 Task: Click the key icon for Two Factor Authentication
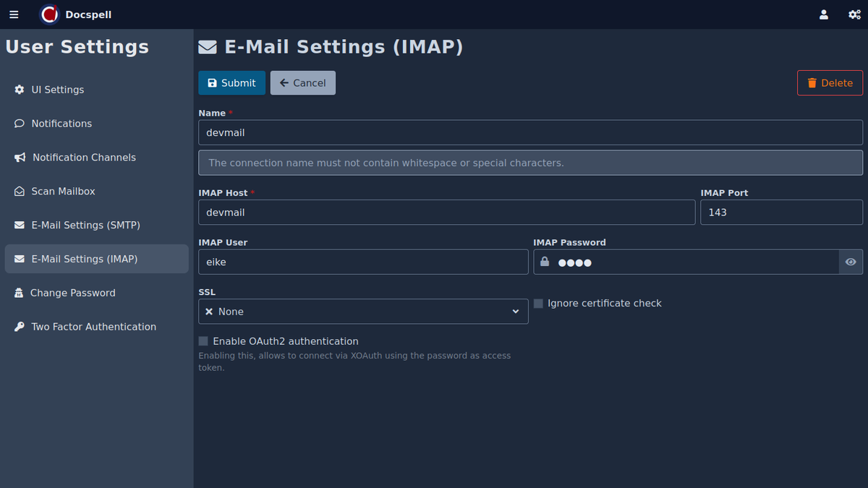pyautogui.click(x=20, y=327)
